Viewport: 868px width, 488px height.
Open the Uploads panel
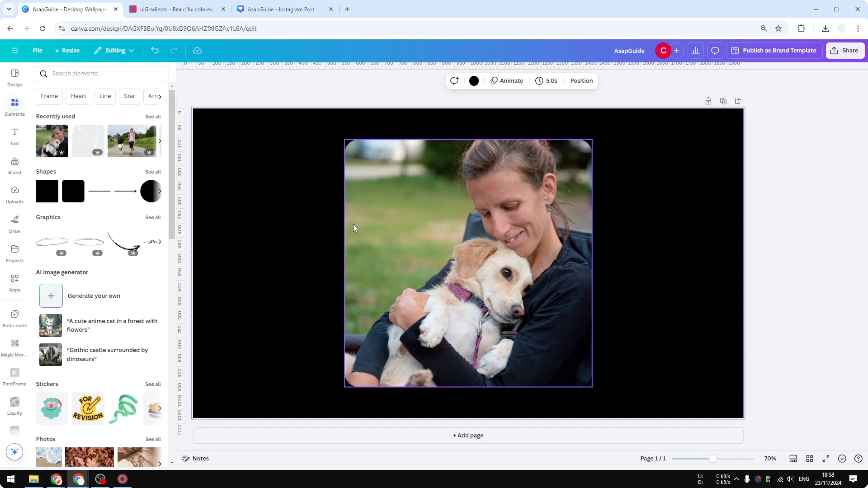[x=14, y=194]
